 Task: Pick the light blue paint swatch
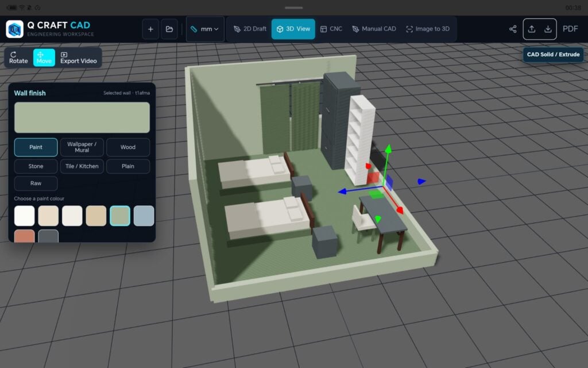click(144, 216)
